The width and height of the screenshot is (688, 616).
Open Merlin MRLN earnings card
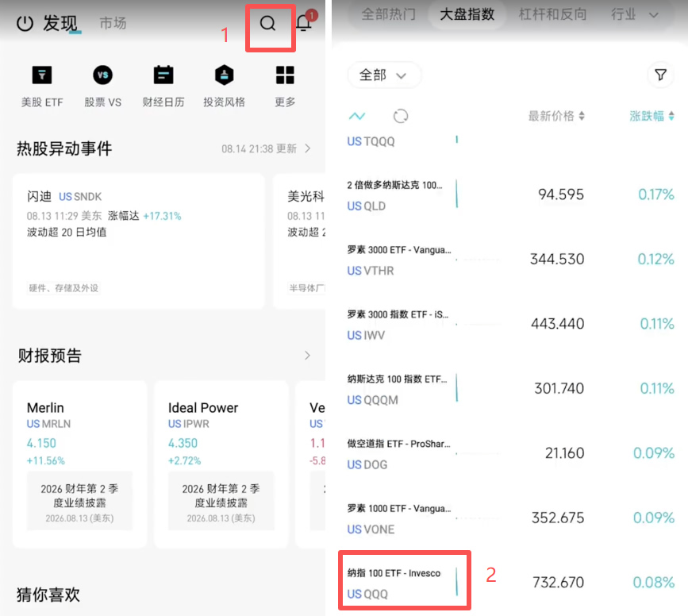point(80,464)
